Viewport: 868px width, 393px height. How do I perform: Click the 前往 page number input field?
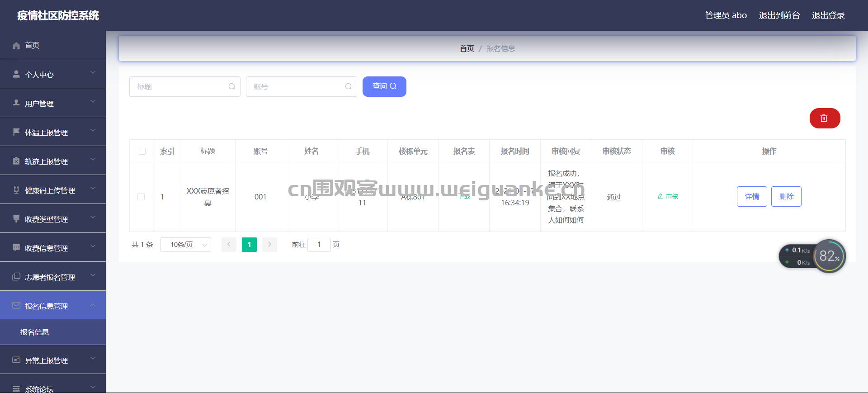click(x=319, y=245)
